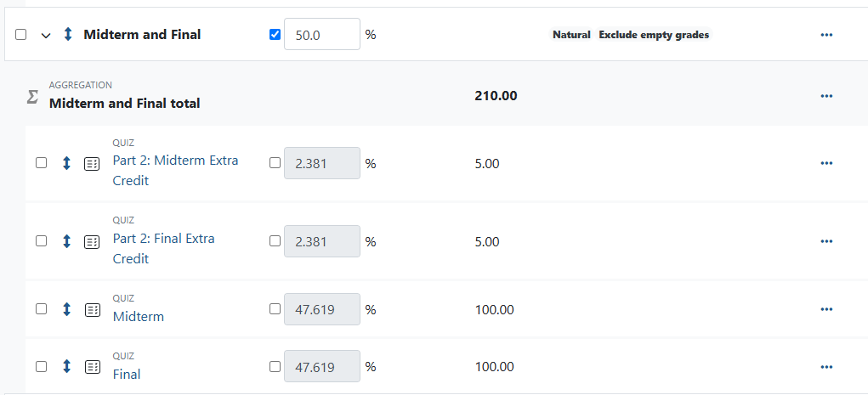Click quiz icon next to Midterm
Viewport: 868px width, 395px height.
coord(92,309)
